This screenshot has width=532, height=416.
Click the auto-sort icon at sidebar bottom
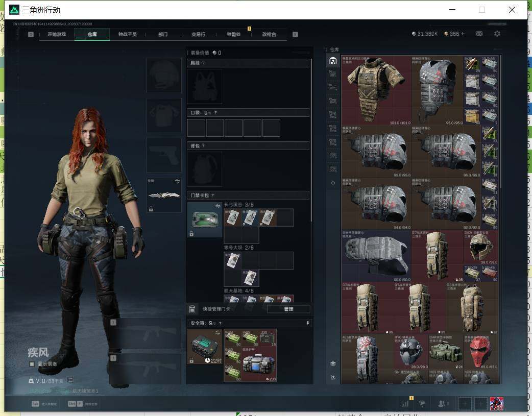(333, 378)
